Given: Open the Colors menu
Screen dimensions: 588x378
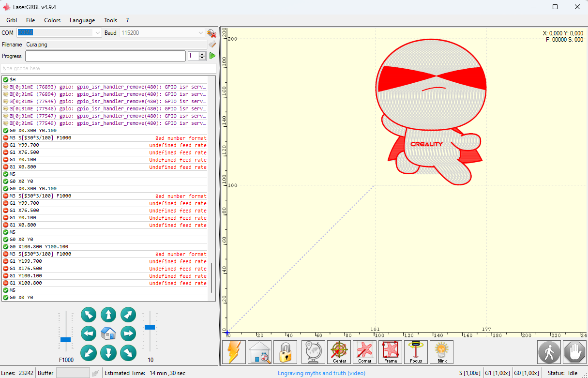Looking at the screenshot, I should 52,20.
